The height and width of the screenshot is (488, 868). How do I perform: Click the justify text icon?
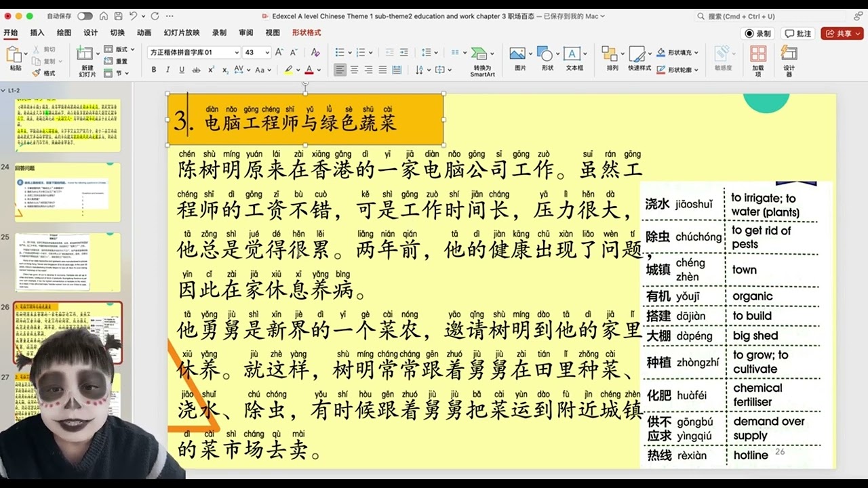coord(382,70)
